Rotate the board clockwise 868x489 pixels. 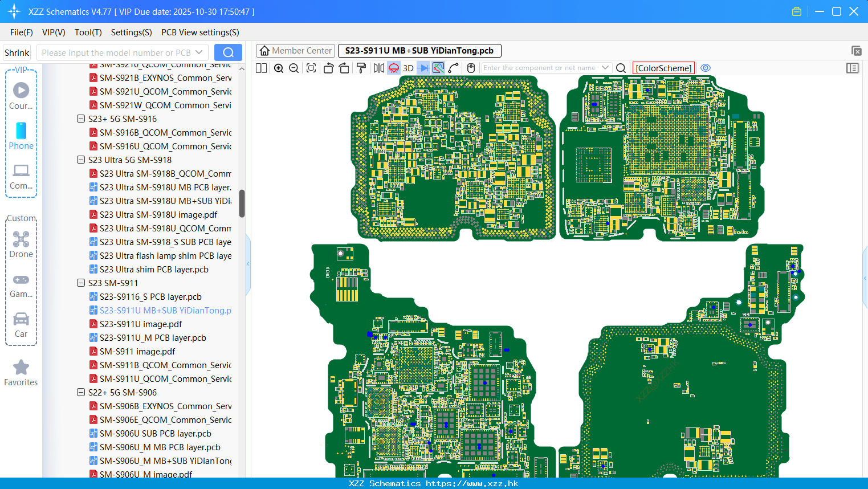[x=344, y=68]
